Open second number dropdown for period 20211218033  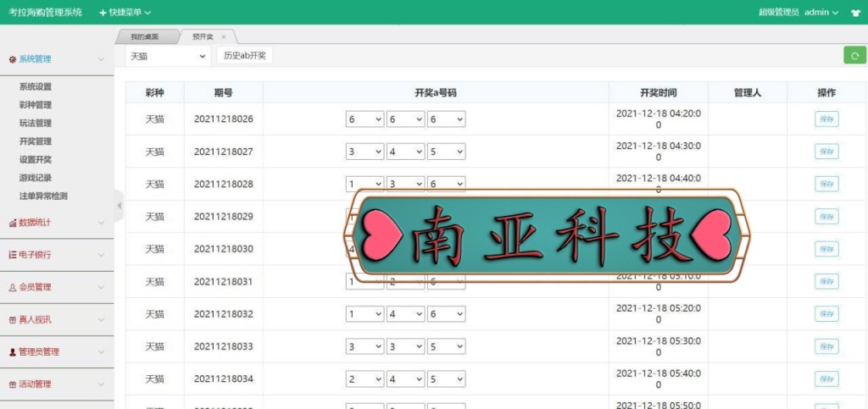point(405,346)
